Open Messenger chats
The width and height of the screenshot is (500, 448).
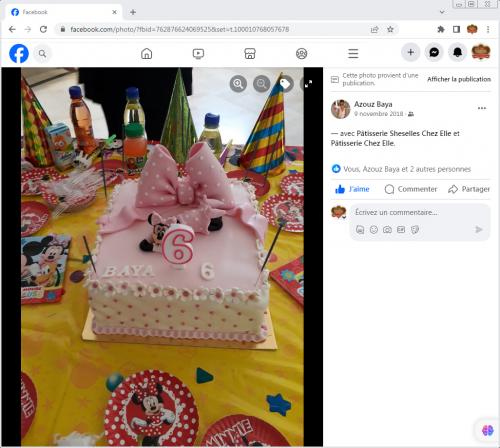tap(434, 52)
